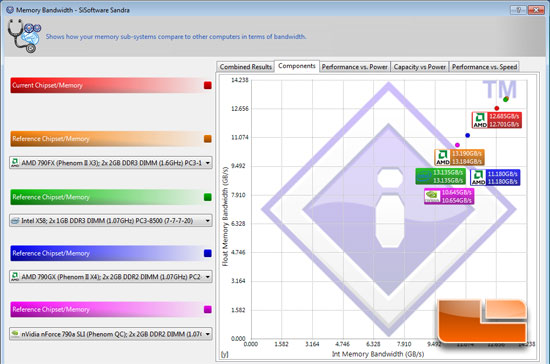Image resolution: width=550 pixels, height=364 pixels.
Task: Click the memory sub-systems description text
Action: pos(176,36)
